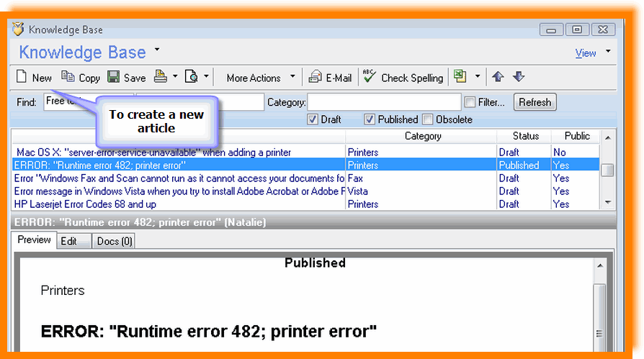Click the Excel export icon

[459, 77]
